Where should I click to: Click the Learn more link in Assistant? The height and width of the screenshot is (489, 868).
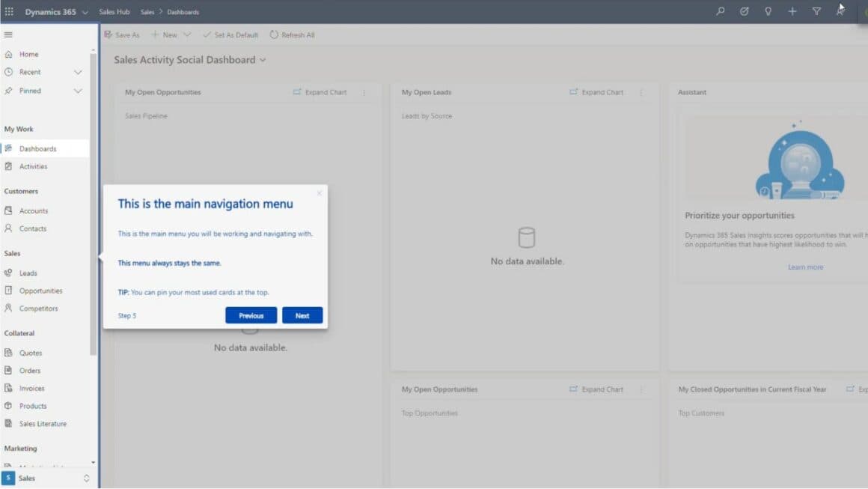(x=805, y=267)
